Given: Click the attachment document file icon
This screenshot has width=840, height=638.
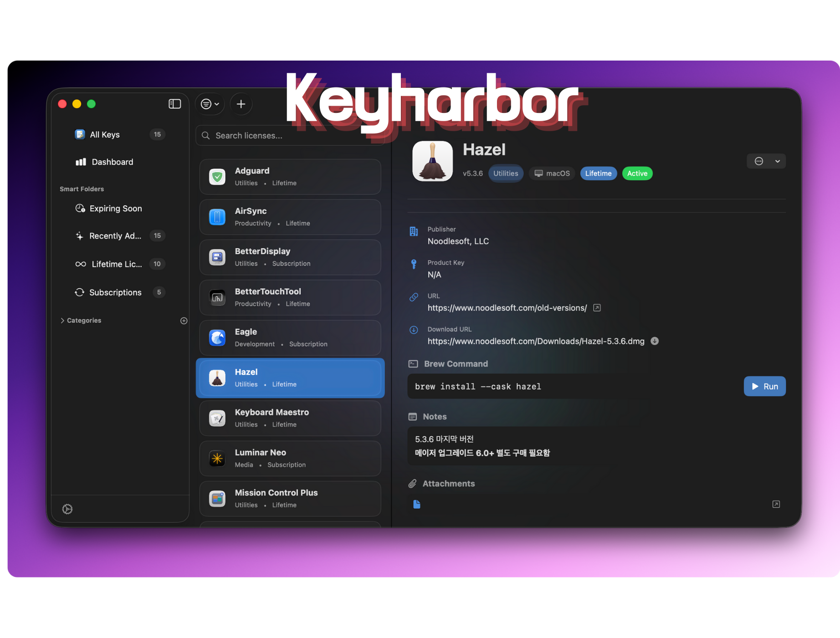Looking at the screenshot, I should tap(417, 504).
